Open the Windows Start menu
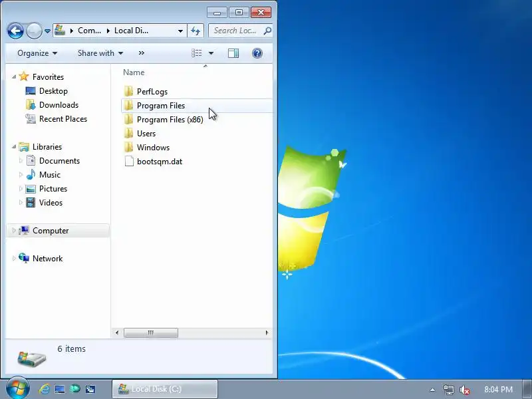532x399 pixels. click(x=17, y=388)
